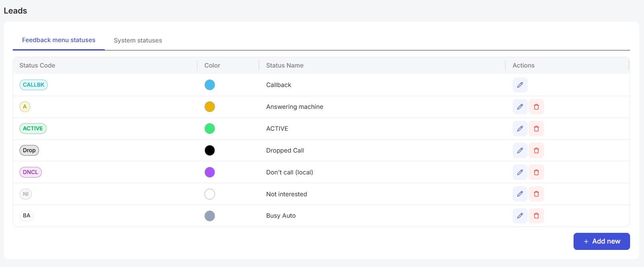Click the green ACTIVE color circle
The height and width of the screenshot is (267, 644).
tap(210, 128)
